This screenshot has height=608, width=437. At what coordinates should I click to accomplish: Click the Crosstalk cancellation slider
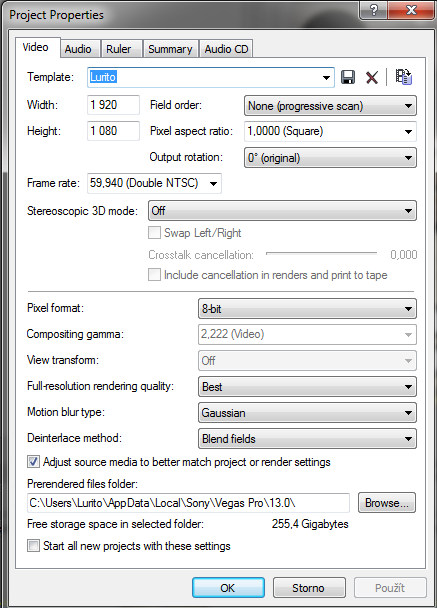[x=321, y=254]
